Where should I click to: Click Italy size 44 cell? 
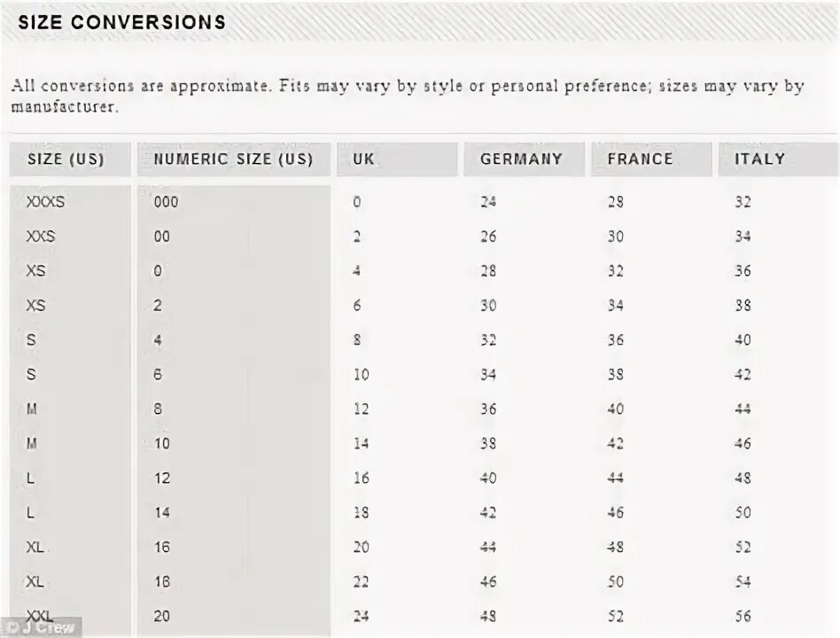(x=743, y=409)
